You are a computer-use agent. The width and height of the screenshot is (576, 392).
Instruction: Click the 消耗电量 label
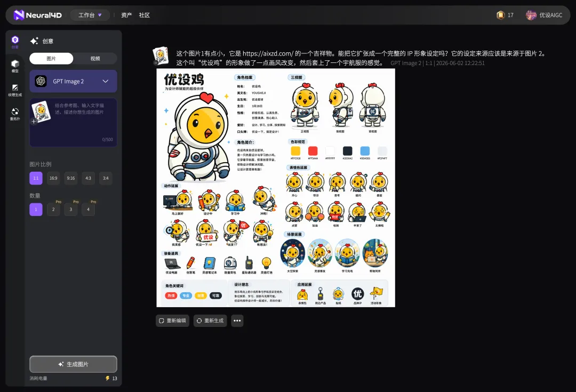(38, 378)
